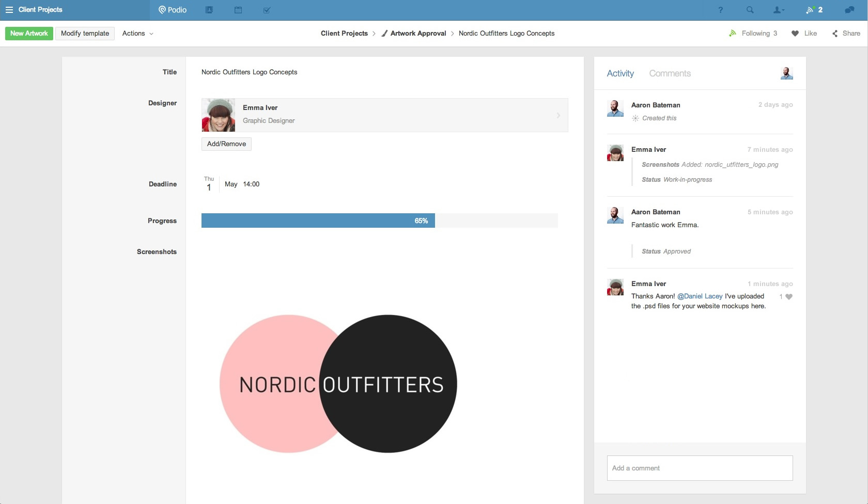Open chat using the speech bubbles icon
The image size is (868, 504).
tap(849, 10)
